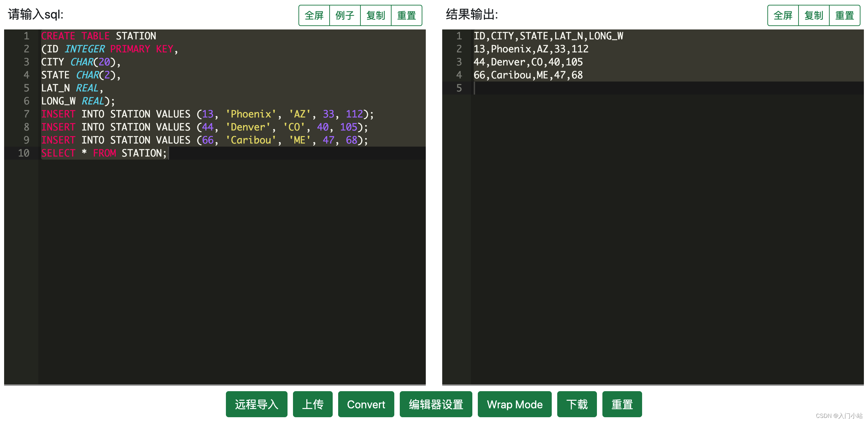This screenshot has width=868, height=422.
Task: Upload a file using the 上传 button
Action: [312, 404]
